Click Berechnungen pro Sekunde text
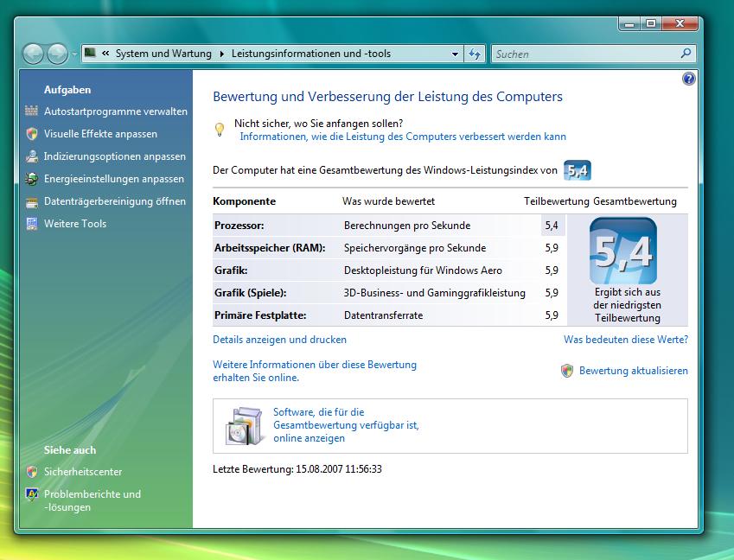Screen dimensions: 734x560 [x=407, y=226]
